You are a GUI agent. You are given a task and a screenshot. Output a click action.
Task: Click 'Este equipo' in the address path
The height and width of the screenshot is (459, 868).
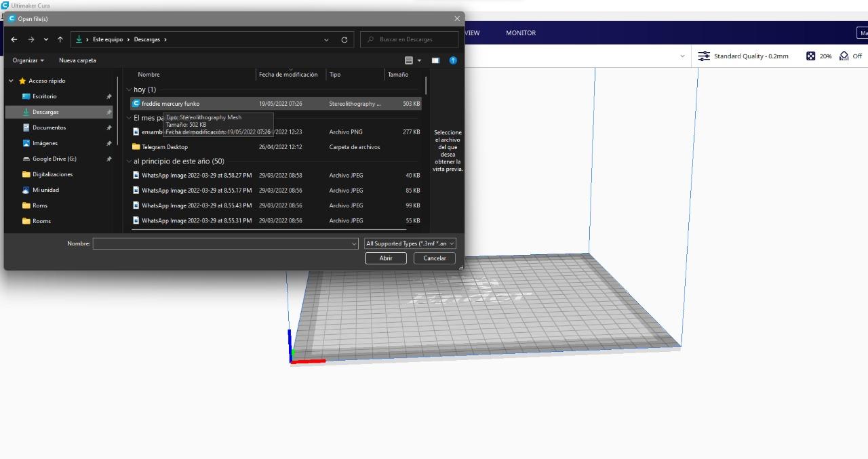point(108,39)
